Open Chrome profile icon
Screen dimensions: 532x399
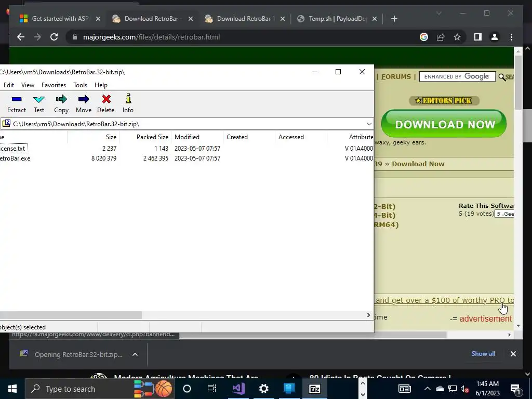(x=495, y=37)
